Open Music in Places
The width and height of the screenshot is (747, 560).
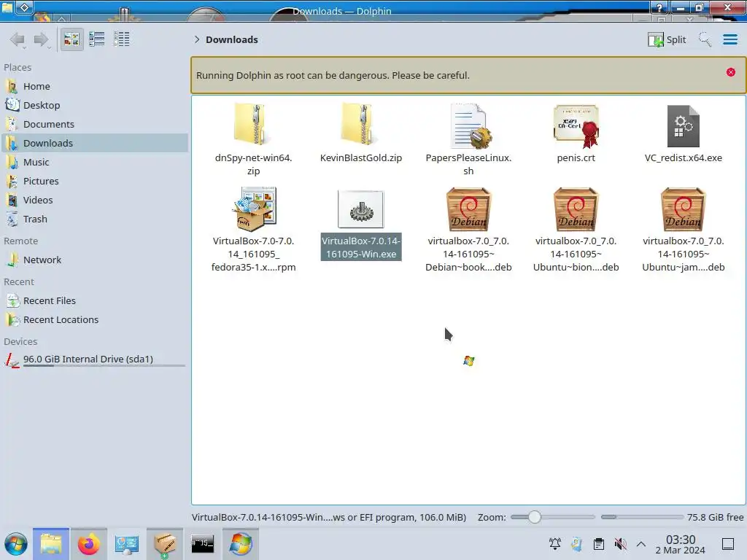click(94, 163)
